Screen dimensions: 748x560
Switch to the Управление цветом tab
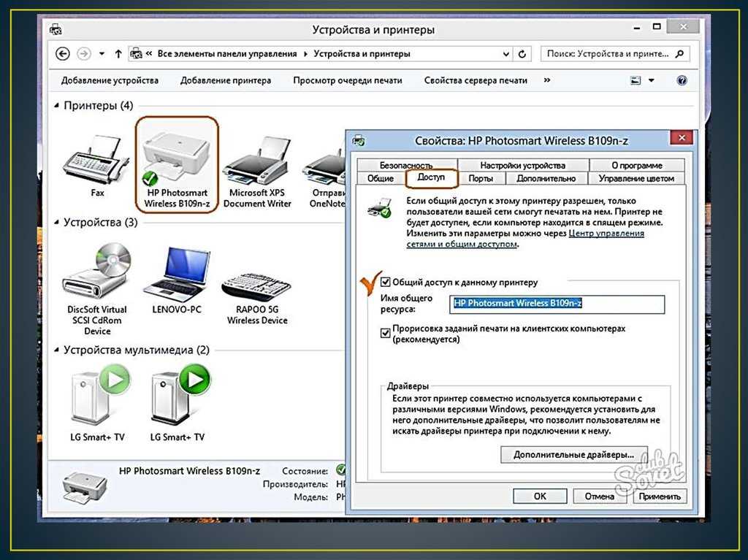coord(636,178)
